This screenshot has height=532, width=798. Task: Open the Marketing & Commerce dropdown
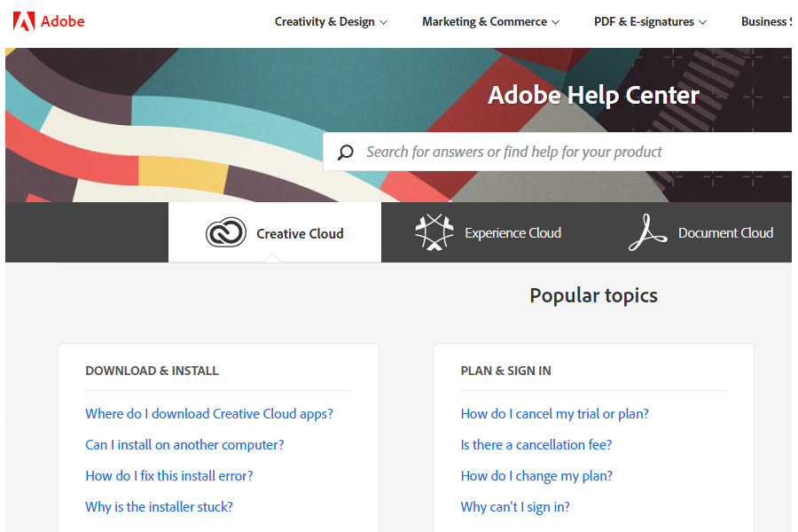490,22
